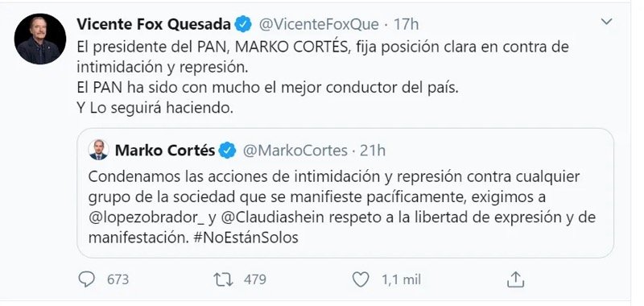View the 673 replies count
644x306 pixels.
click(118, 280)
